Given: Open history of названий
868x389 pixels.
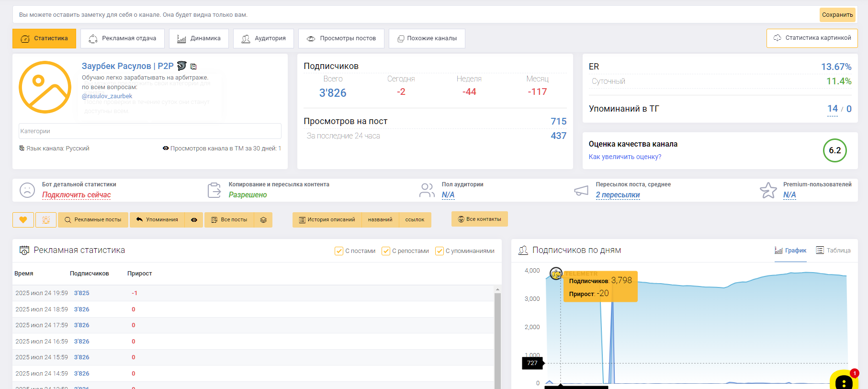Looking at the screenshot, I should (x=380, y=220).
